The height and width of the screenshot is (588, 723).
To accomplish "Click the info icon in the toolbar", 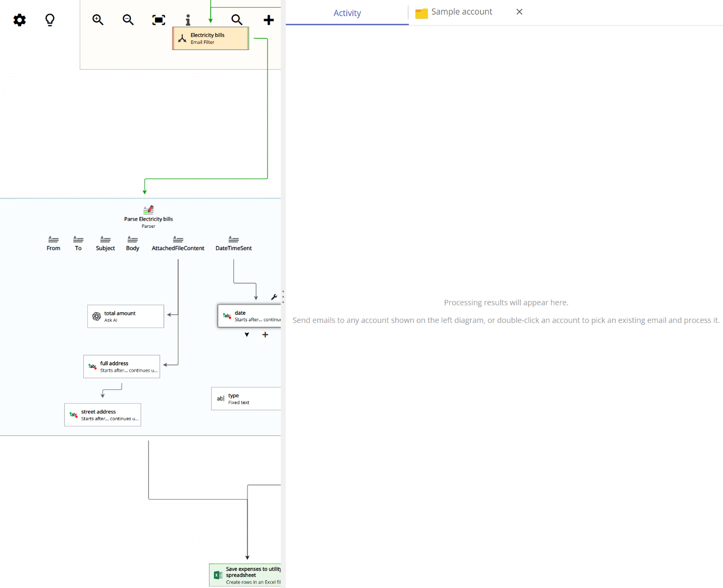I will pos(188,20).
